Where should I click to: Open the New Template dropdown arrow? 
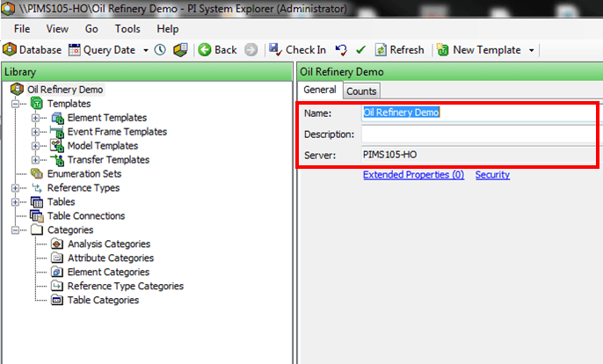point(532,50)
